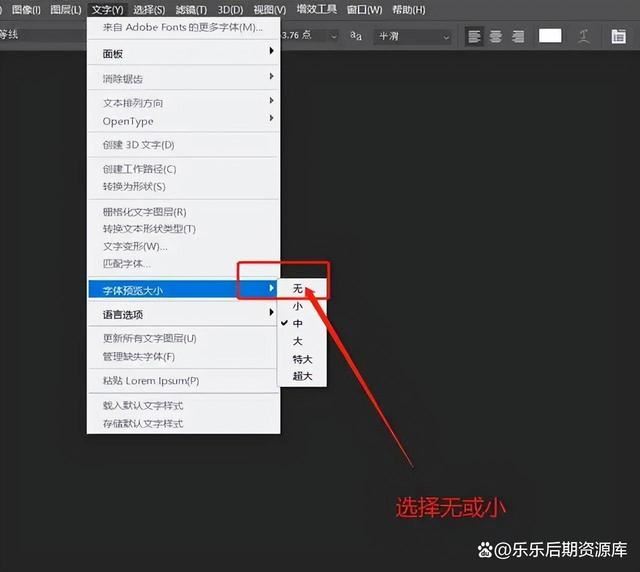Set font preview size to 特大
The width and height of the screenshot is (640, 572).
pos(302,359)
